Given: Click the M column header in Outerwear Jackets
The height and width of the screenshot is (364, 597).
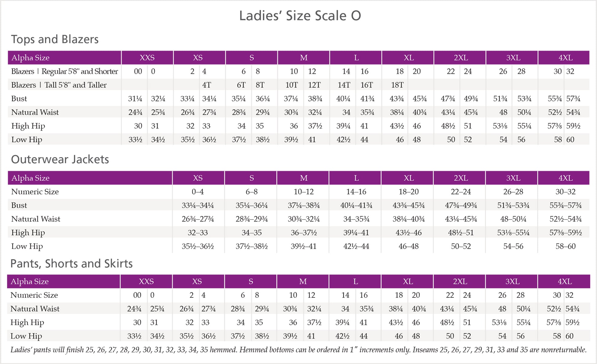Looking at the screenshot, I should pos(304,178).
